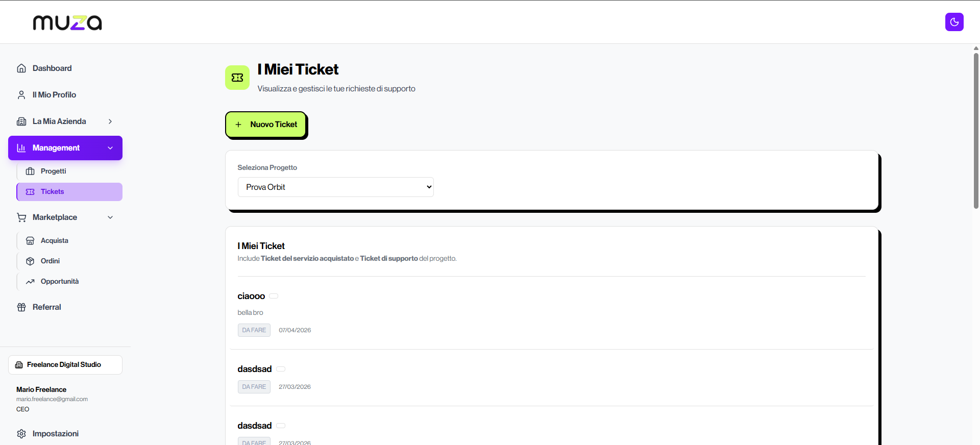Click the Progetti briefcase icon
980x445 pixels.
30,171
